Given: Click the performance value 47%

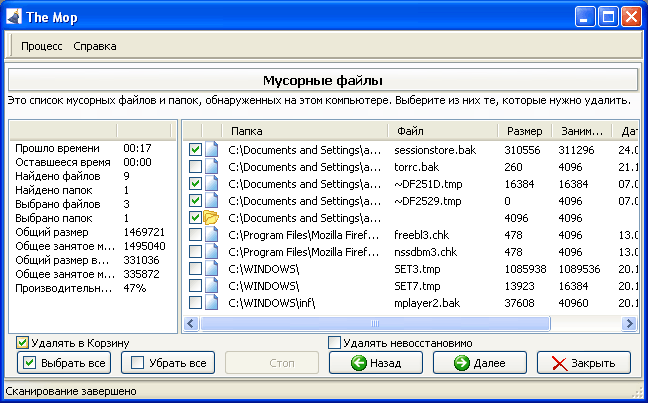Looking at the screenshot, I should (x=134, y=288).
